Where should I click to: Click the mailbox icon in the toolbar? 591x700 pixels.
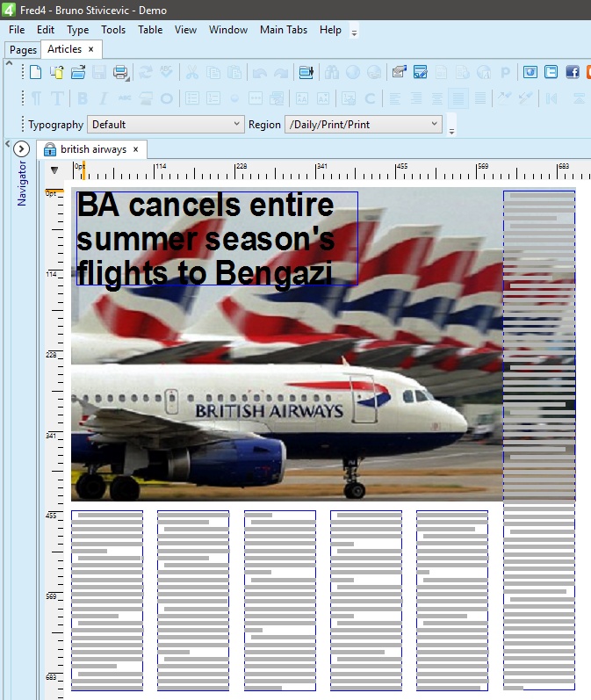pos(399,72)
